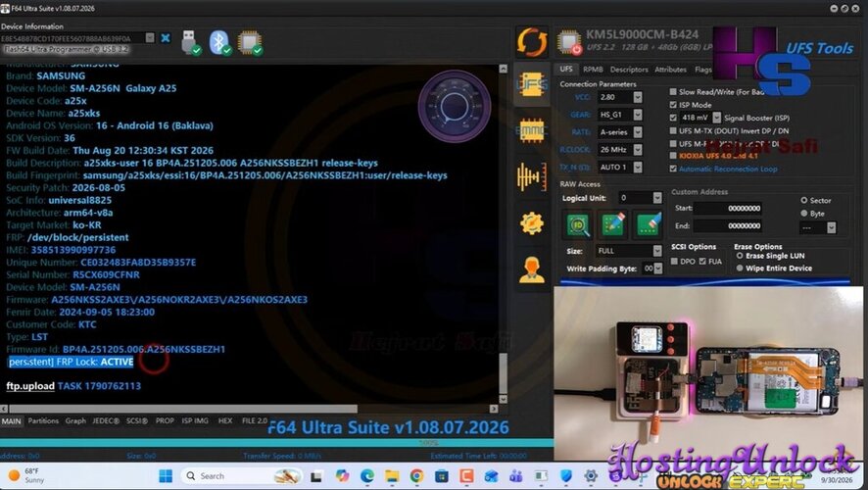
Task: Open Size FULL dropdown
Action: pyautogui.click(x=657, y=251)
